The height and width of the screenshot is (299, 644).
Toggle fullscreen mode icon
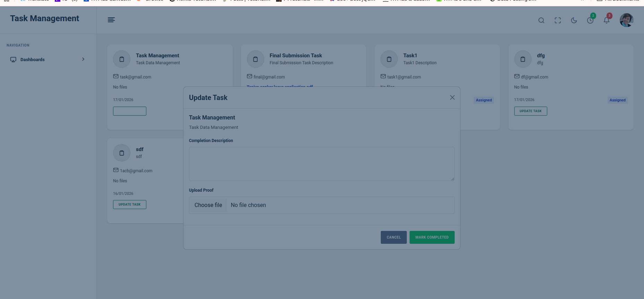click(557, 20)
